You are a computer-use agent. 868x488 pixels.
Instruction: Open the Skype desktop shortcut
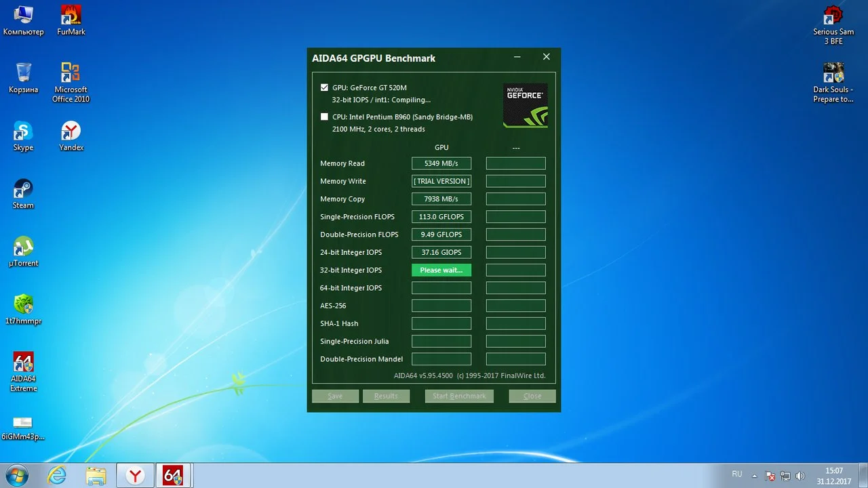click(x=23, y=131)
